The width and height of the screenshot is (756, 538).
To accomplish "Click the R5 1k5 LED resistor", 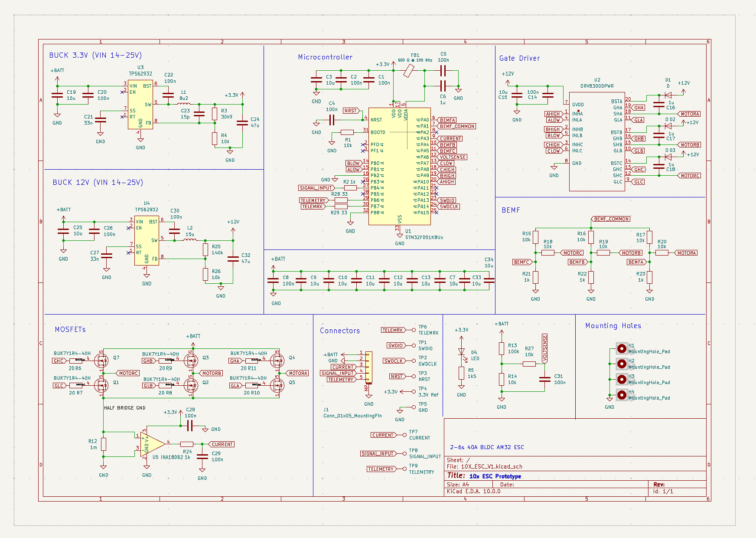I will pos(461,373).
